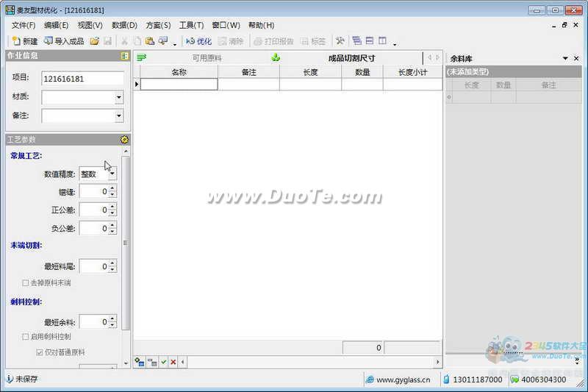This screenshot has width=588, height=392.
Task: Click the delete row icon at bottom
Action: coord(152,362)
